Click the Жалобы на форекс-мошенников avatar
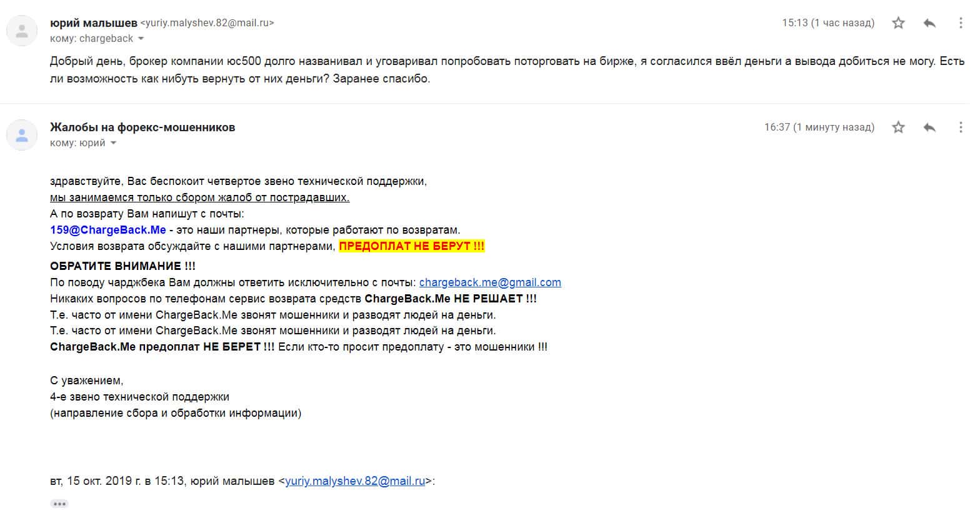 (x=22, y=135)
